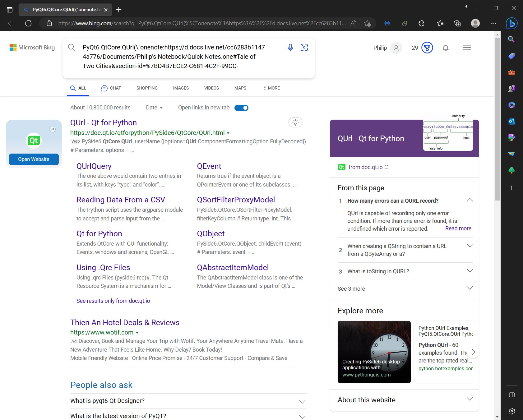Screen dimensions: 523x420
Task: Click the Microsoft Rewards trophy icon
Action: tap(427, 48)
